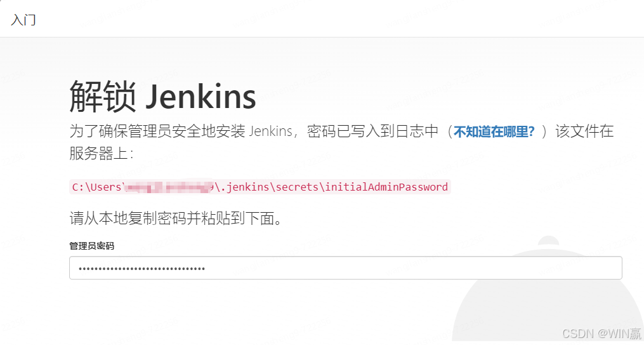
Task: Click the 管理员密码 field label
Action: click(x=91, y=246)
